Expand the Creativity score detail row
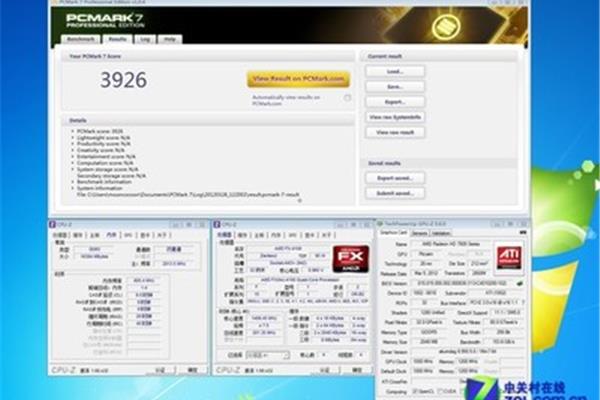The width and height of the screenshot is (600, 400). pyautogui.click(x=72, y=150)
